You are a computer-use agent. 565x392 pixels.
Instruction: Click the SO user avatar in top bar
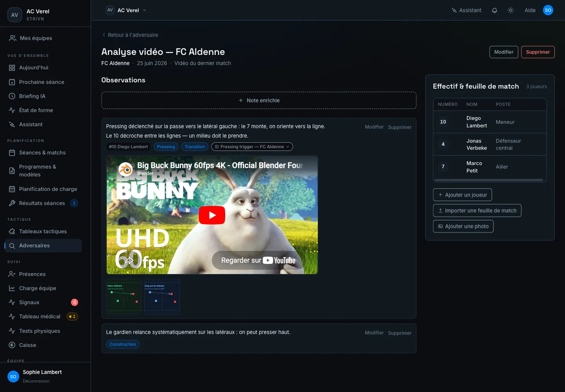548,10
